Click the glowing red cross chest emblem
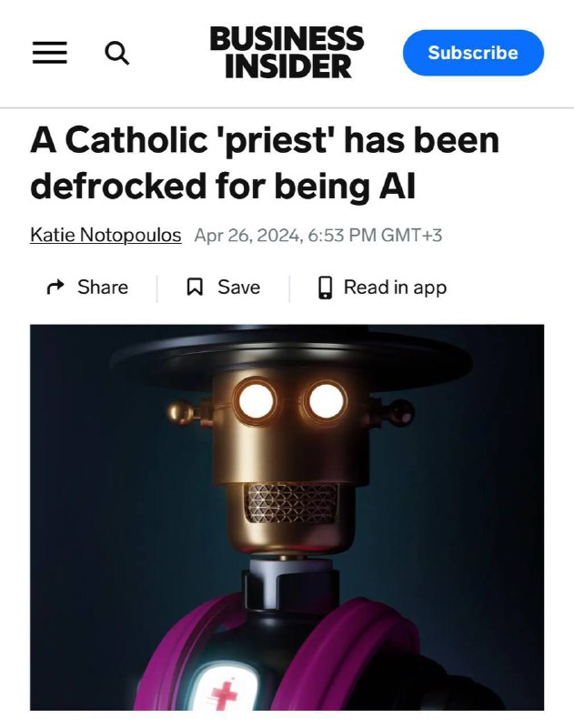Image resolution: width=574 pixels, height=728 pixels. (x=224, y=691)
